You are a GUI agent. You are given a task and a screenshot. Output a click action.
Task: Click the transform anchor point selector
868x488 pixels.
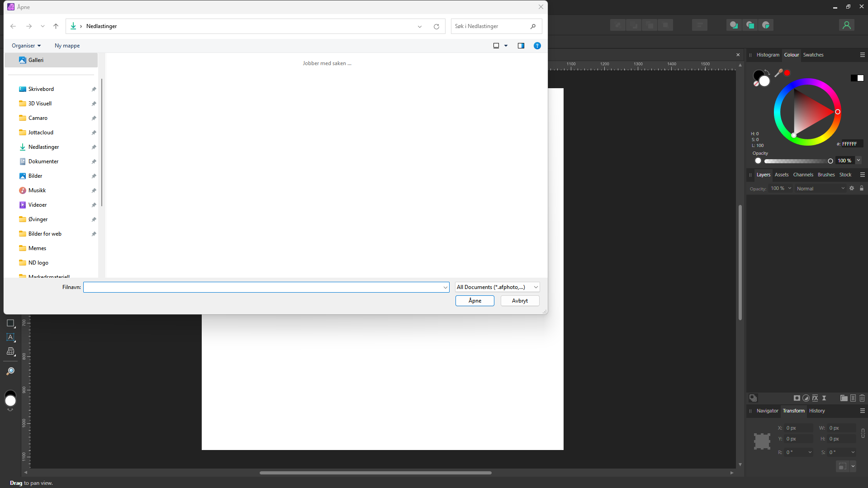point(762,441)
